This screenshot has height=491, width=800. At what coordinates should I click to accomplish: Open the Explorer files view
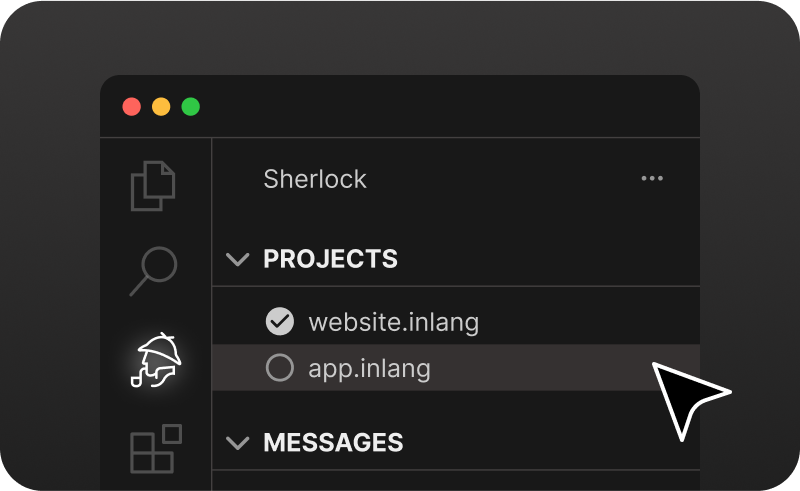[x=153, y=185]
